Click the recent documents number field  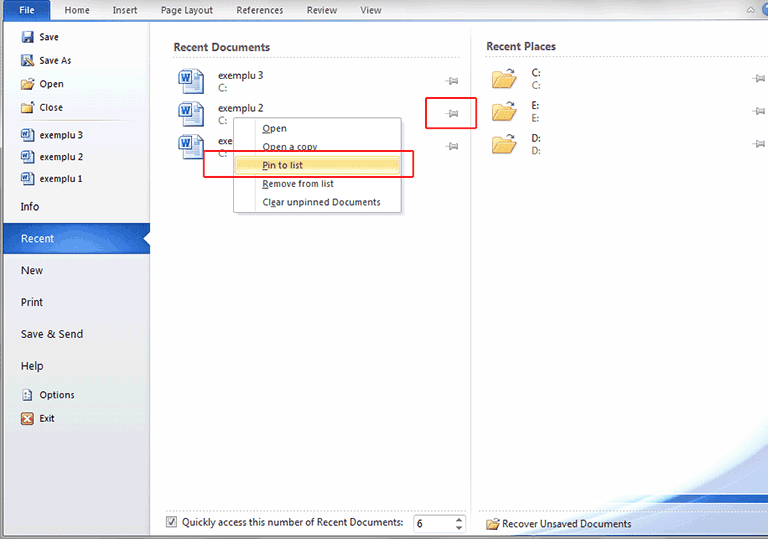[432, 523]
